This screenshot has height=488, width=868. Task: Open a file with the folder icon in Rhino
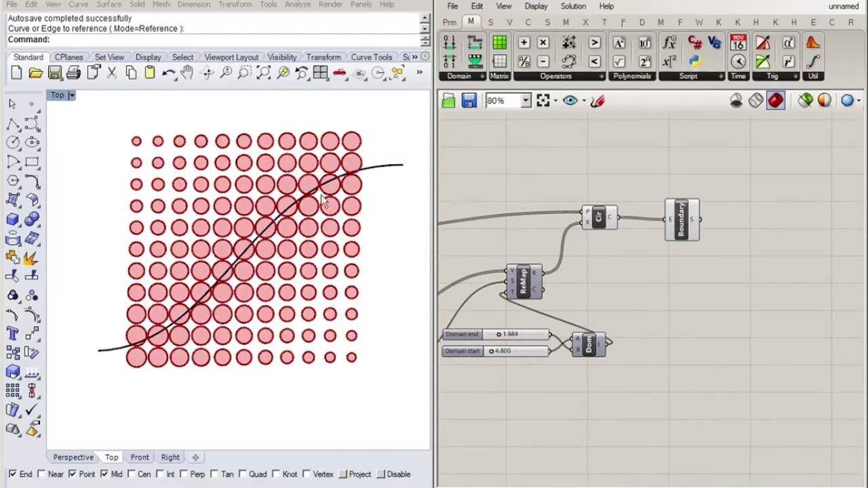pos(36,73)
